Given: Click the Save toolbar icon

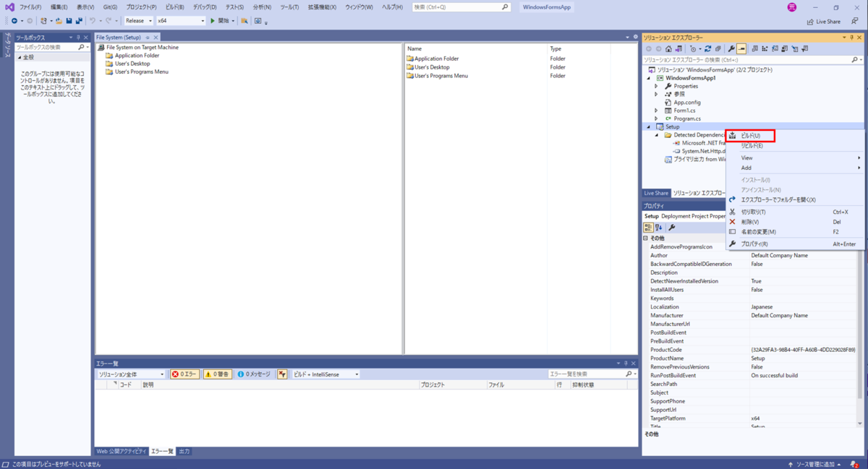Looking at the screenshot, I should pyautogui.click(x=69, y=21).
